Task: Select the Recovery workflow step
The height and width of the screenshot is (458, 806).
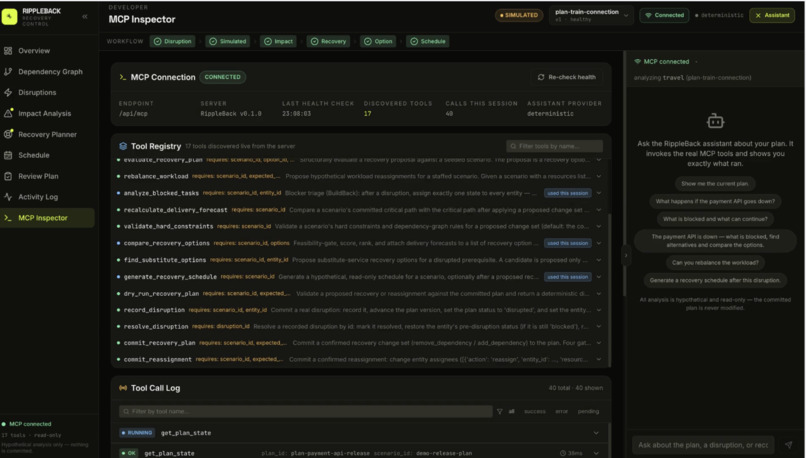Action: [328, 41]
